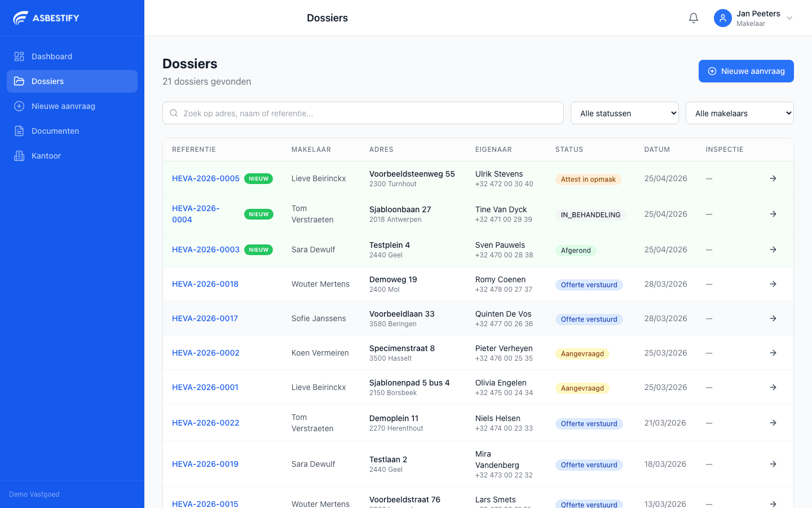812x508 pixels.
Task: Click the blue Nieuwe aanvraag button
Action: tap(746, 71)
